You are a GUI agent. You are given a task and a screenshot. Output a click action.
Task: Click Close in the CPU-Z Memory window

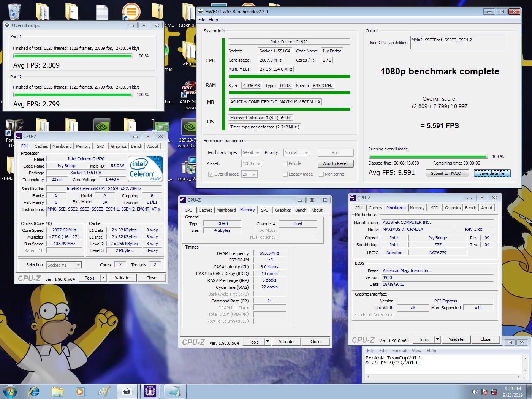click(x=315, y=342)
